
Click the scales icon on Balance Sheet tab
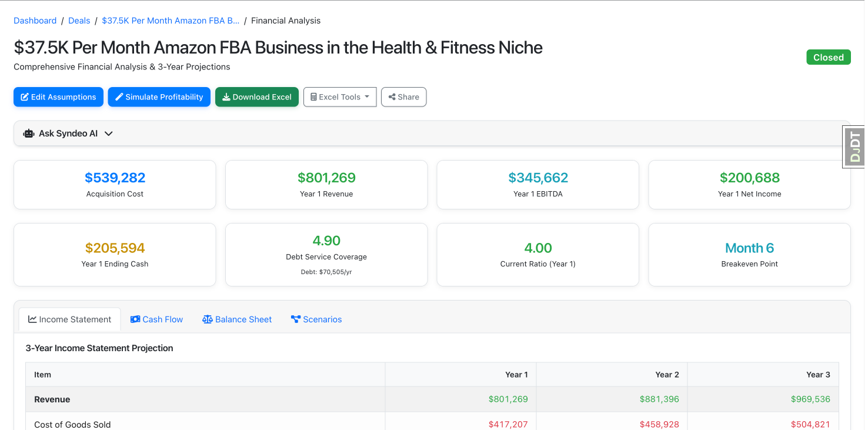coord(207,319)
